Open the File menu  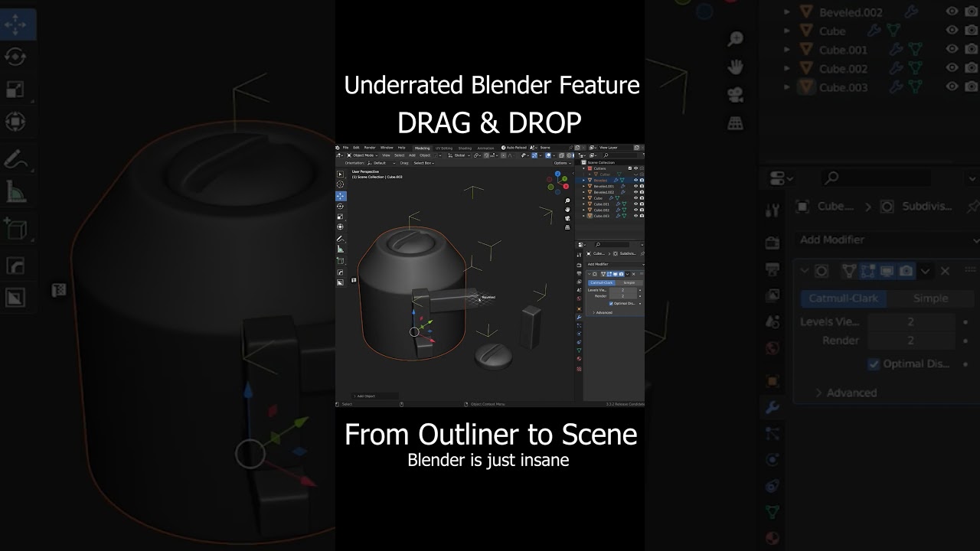click(345, 148)
